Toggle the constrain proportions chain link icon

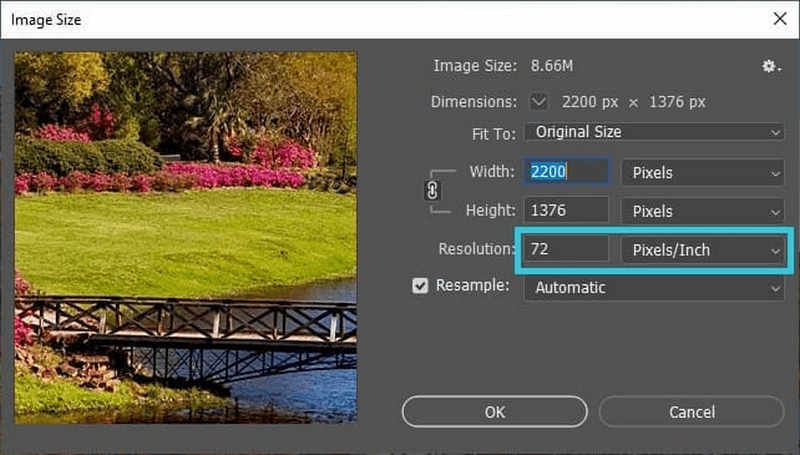tap(432, 191)
